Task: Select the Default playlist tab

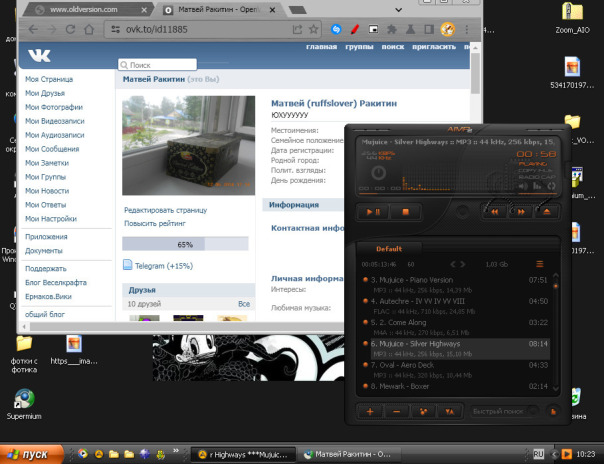Action: 389,249
